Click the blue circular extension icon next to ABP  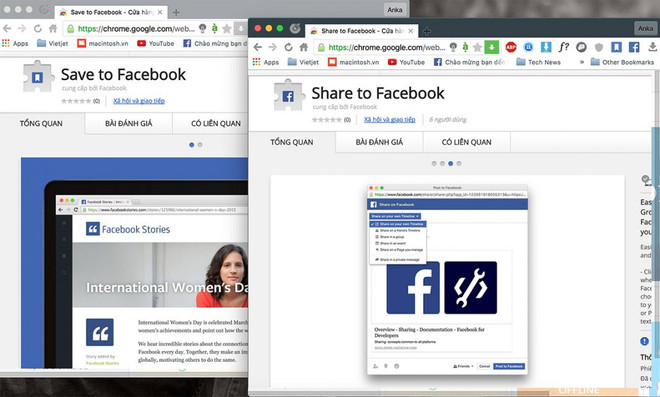528,47
